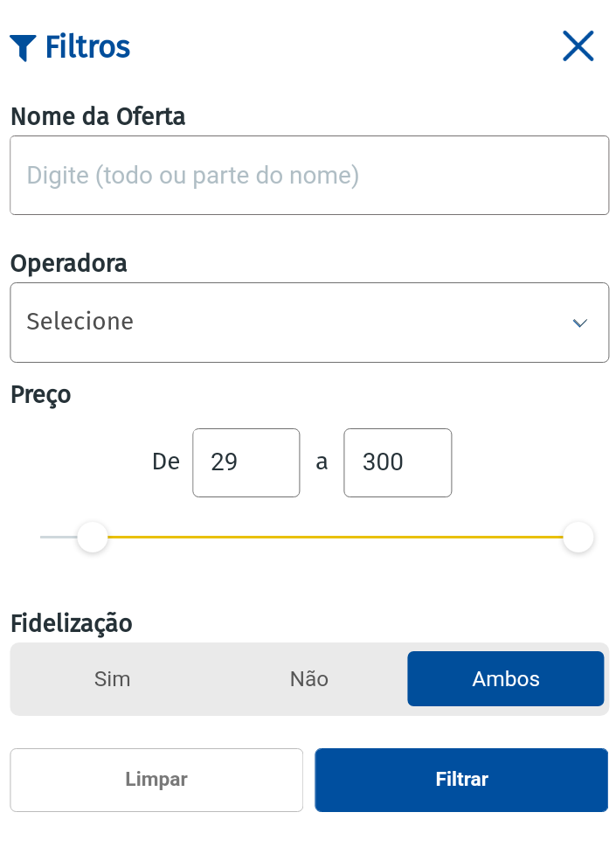The width and height of the screenshot is (616, 847).
Task: Click the Filtros heading text
Action: tap(88, 47)
